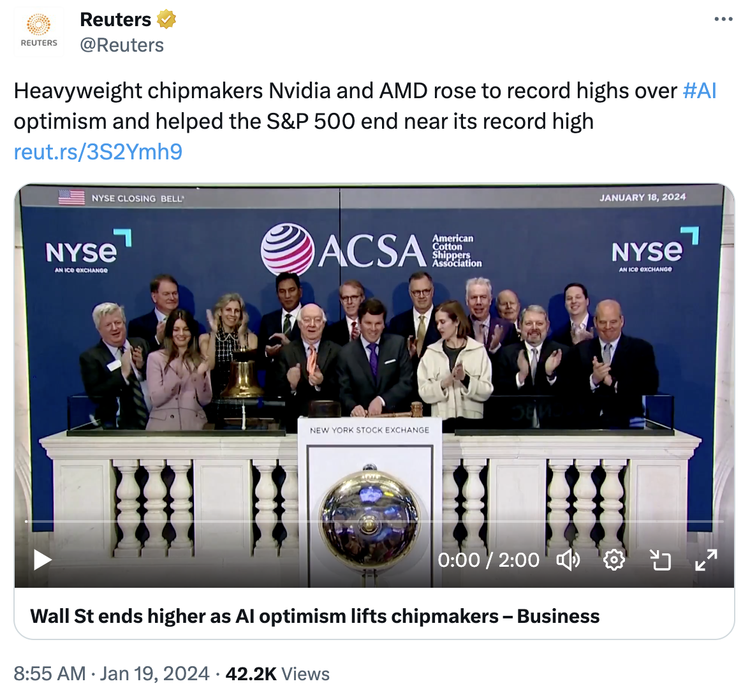
Task: Play the video with the play button
Action: 43,560
